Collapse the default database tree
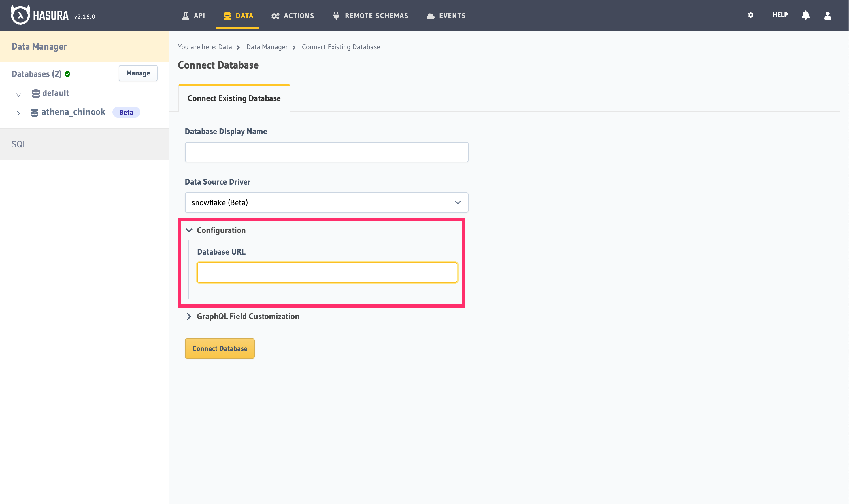 click(19, 95)
